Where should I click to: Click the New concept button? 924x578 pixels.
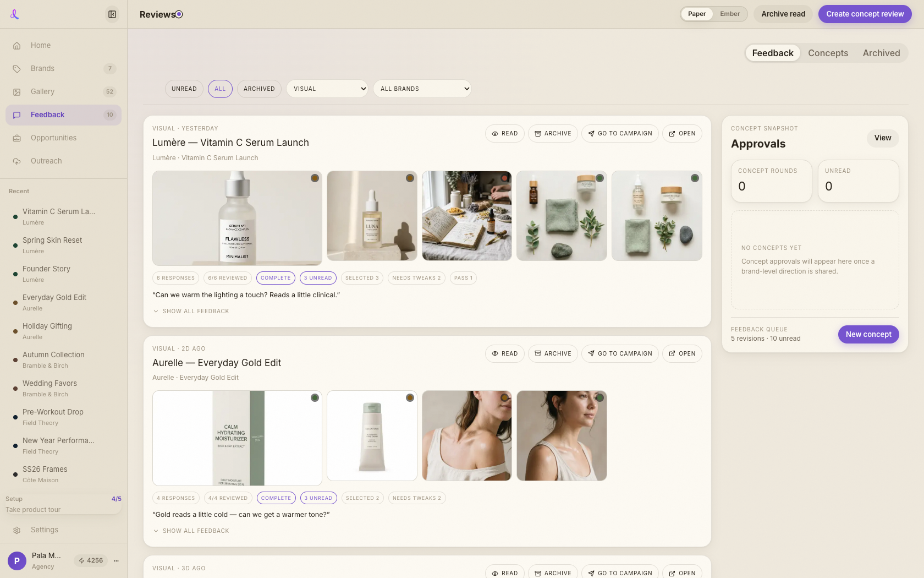(x=868, y=335)
